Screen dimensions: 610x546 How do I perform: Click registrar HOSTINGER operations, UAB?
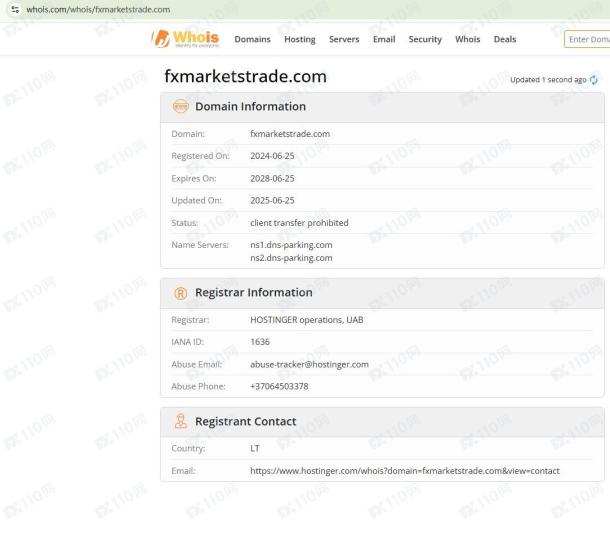tap(307, 320)
